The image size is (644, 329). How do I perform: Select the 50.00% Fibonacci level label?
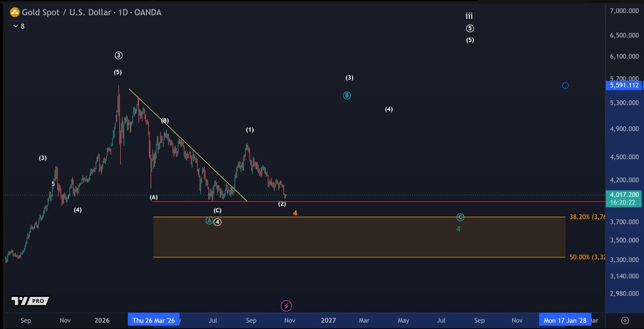pos(587,257)
